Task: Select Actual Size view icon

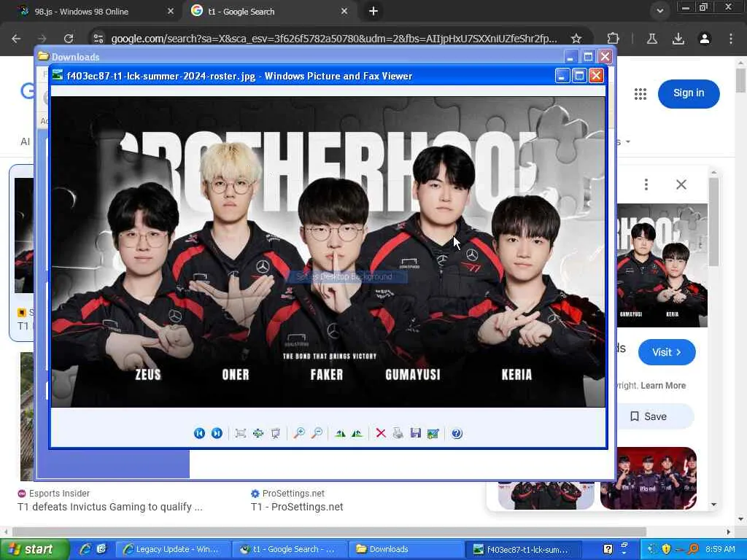Action: 258,433
